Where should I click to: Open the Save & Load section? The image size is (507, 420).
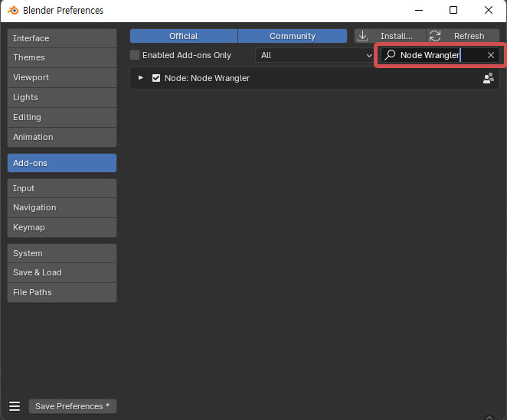pos(62,272)
